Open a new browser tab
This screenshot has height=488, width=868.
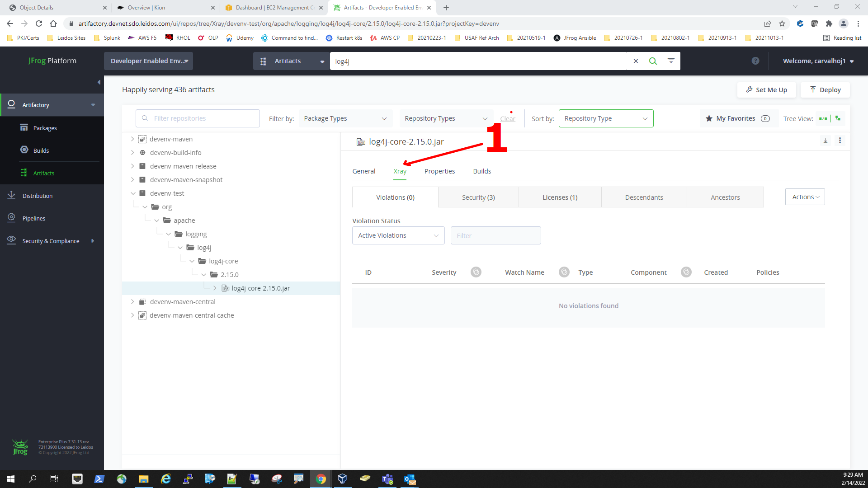click(x=446, y=8)
